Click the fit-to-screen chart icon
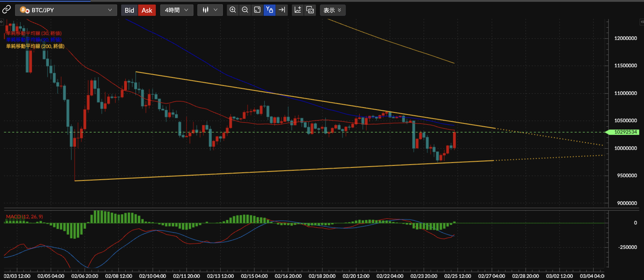The height and width of the screenshot is (280, 644). (x=257, y=10)
